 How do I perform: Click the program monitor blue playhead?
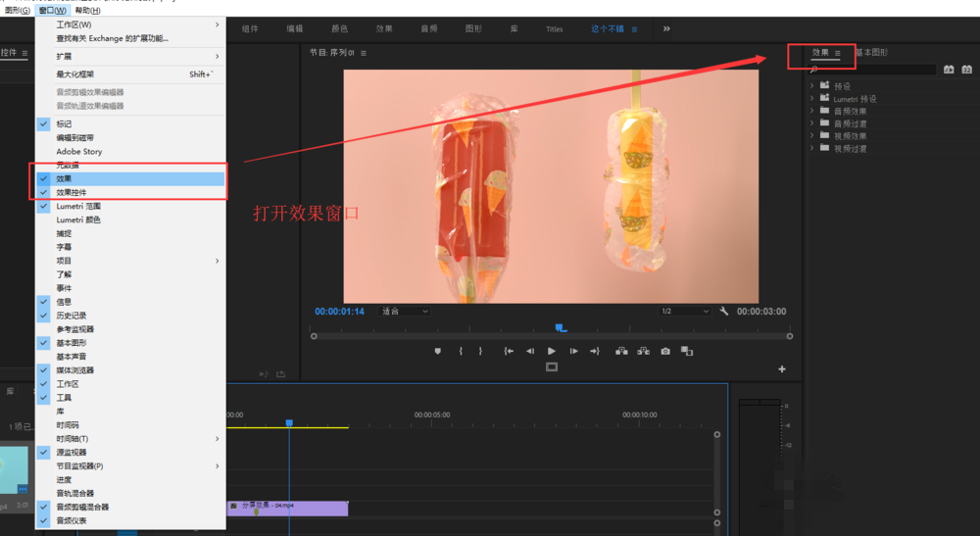tap(560, 327)
